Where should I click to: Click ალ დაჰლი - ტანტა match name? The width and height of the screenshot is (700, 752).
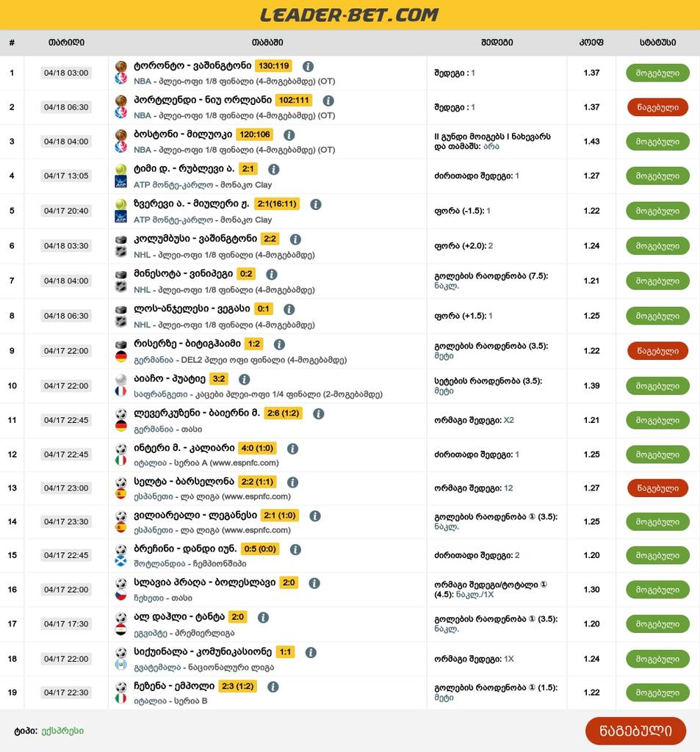click(x=179, y=617)
